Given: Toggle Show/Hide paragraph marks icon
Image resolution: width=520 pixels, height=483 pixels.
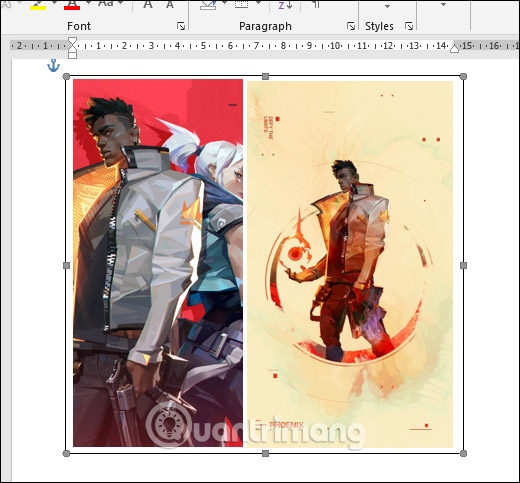Looking at the screenshot, I should pos(316,4).
